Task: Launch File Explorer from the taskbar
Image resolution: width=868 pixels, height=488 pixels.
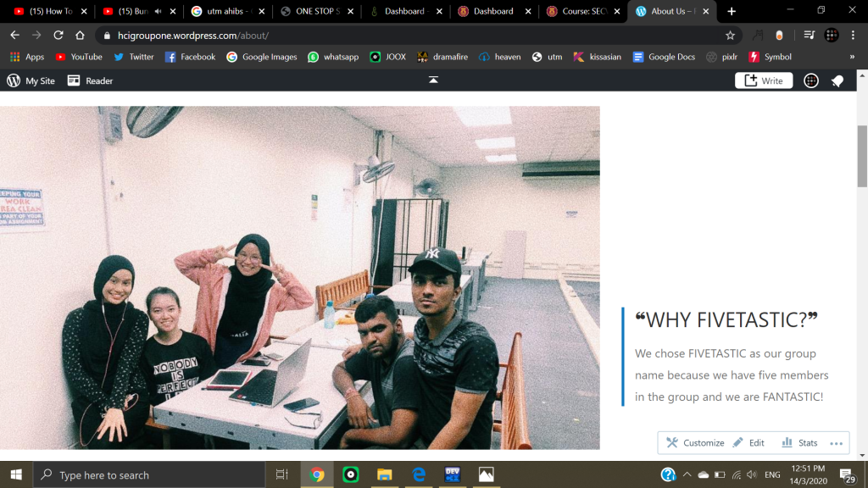Action: pyautogui.click(x=384, y=475)
